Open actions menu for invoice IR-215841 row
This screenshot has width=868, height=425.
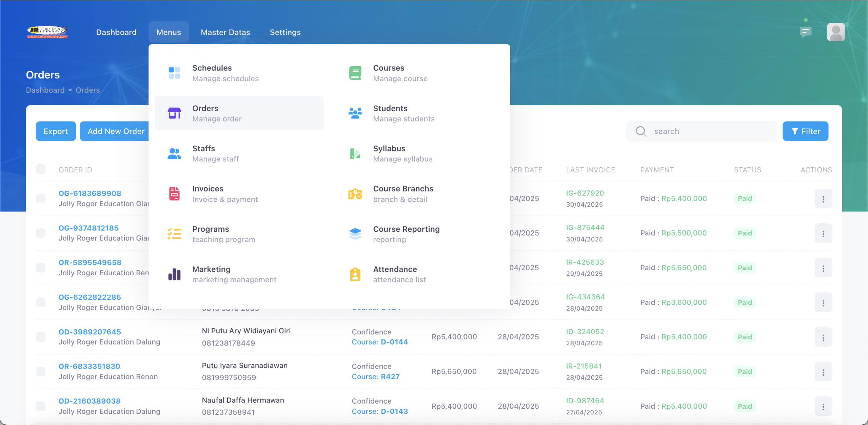[823, 372]
